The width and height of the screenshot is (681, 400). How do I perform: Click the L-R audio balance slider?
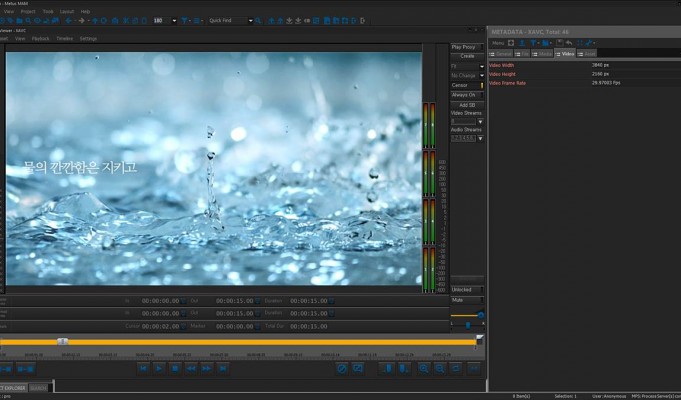pos(467,324)
